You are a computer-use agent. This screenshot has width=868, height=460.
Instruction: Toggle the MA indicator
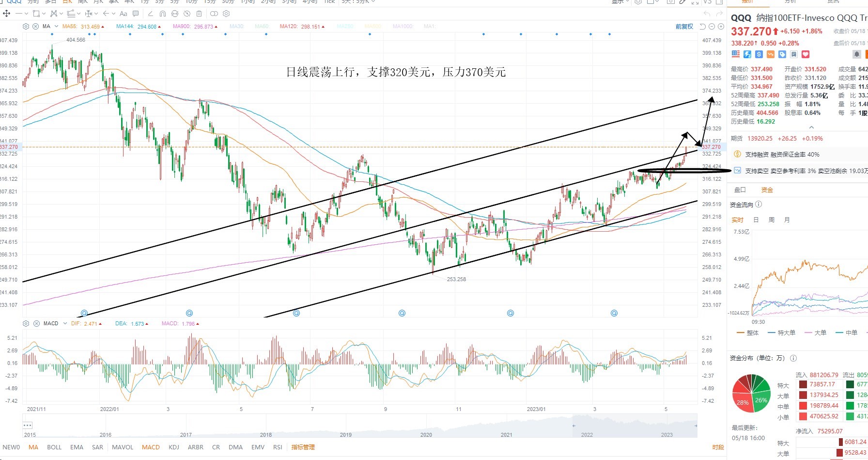[33, 447]
